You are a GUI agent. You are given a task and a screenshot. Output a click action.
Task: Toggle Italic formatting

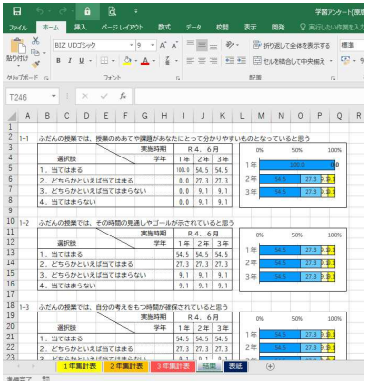click(70, 61)
